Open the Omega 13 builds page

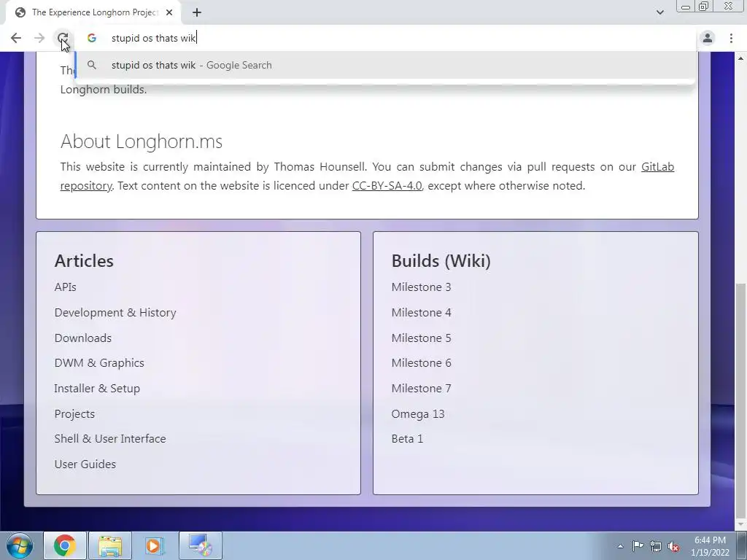418,414
